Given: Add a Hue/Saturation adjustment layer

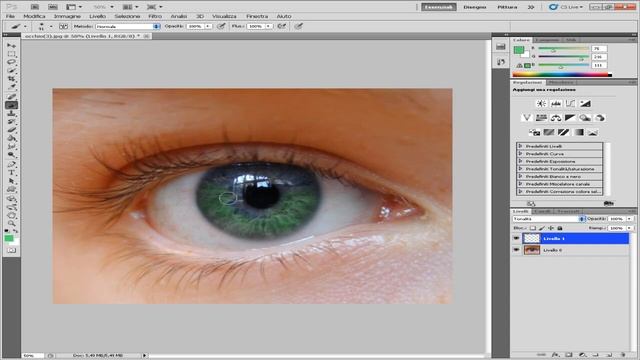Looking at the screenshot, I should [x=541, y=118].
